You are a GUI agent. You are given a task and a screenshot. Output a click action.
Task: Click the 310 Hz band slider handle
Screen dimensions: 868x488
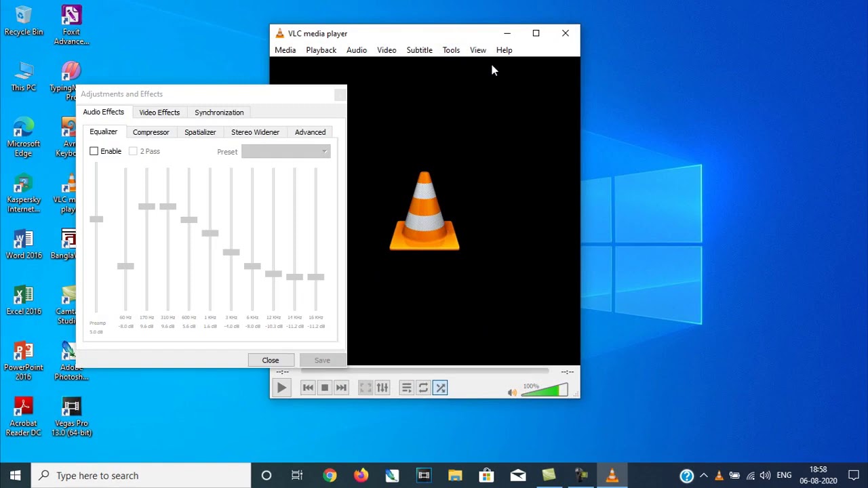167,206
